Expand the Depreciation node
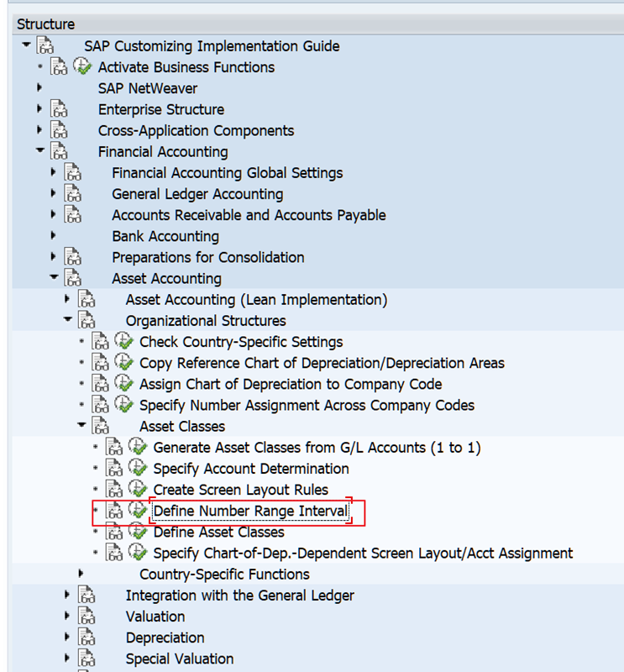The height and width of the screenshot is (672, 624). point(67,638)
